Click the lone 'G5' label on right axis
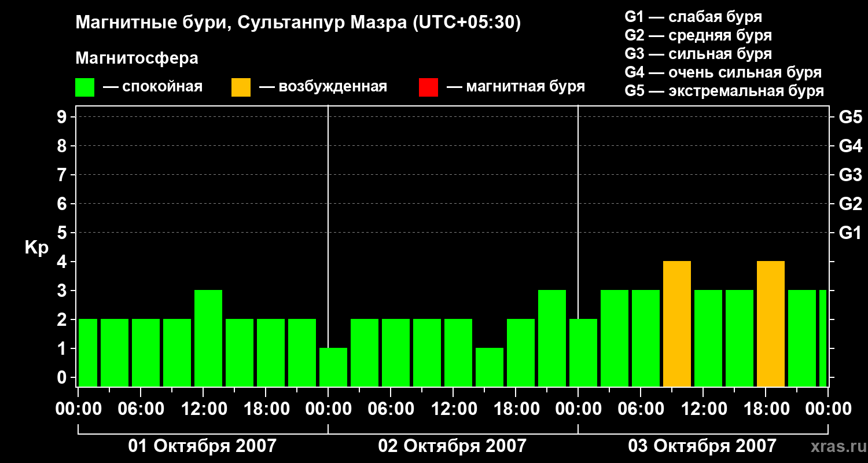 pos(851,117)
